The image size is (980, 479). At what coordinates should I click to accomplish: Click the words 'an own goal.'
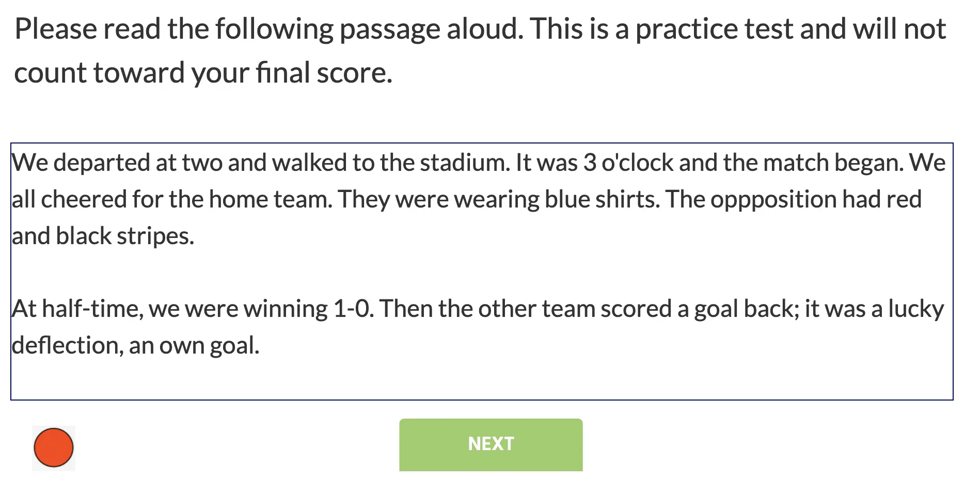[x=194, y=345]
